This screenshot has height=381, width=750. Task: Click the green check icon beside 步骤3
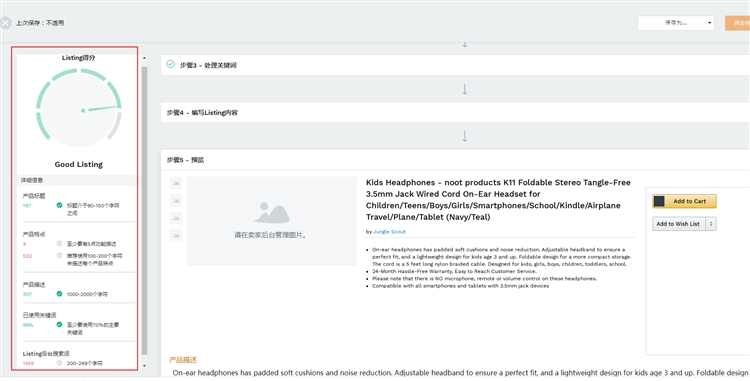tap(170, 64)
